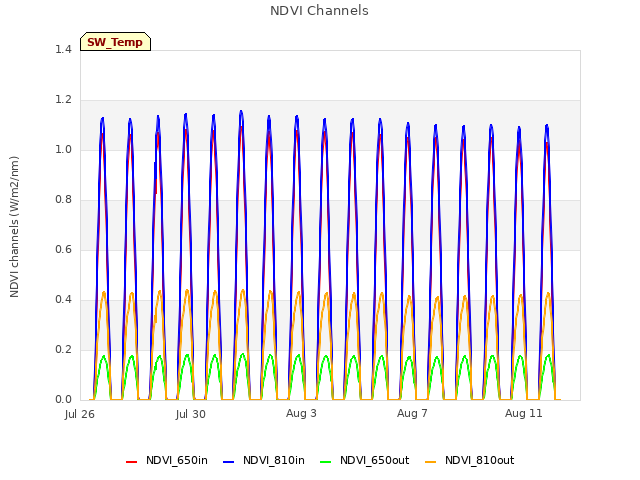This screenshot has width=640, height=480.
Task: Click the 0.8 y-axis tick label
Action: (63, 200)
